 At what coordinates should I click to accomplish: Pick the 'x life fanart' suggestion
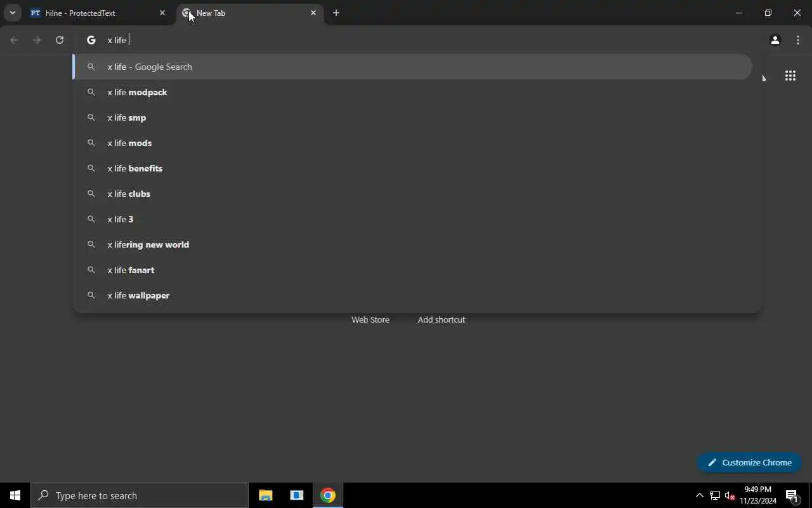[x=412, y=270]
